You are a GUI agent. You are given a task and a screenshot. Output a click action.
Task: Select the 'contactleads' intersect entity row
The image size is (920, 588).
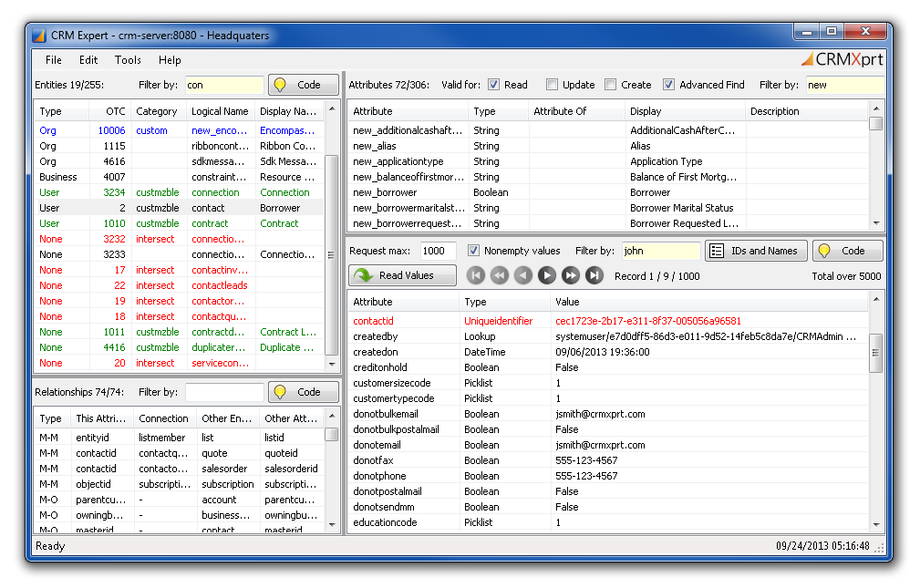(179, 285)
